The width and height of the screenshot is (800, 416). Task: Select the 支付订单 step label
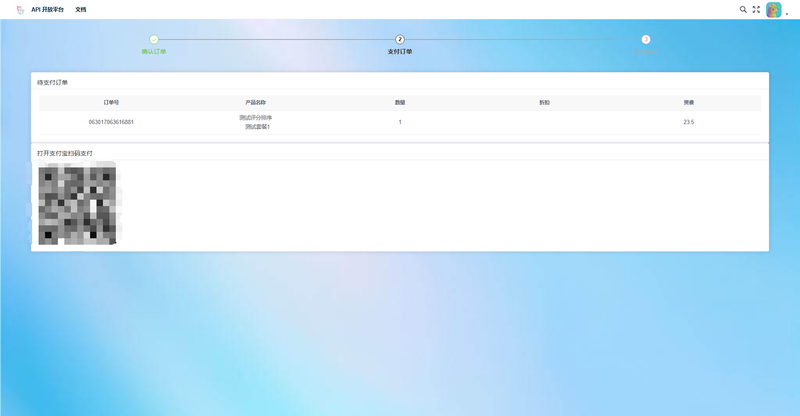point(399,52)
